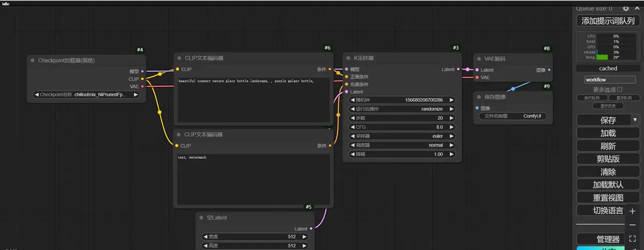This screenshot has width=644, height=250.
Task: Click the '加载' load button
Action: [x=608, y=133]
